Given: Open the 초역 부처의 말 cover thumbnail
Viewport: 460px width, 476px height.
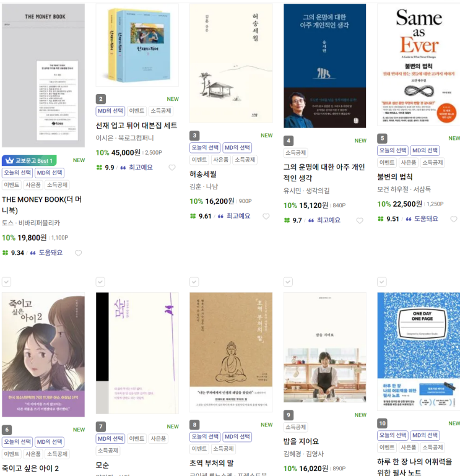Looking at the screenshot, I should pyautogui.click(x=231, y=352).
